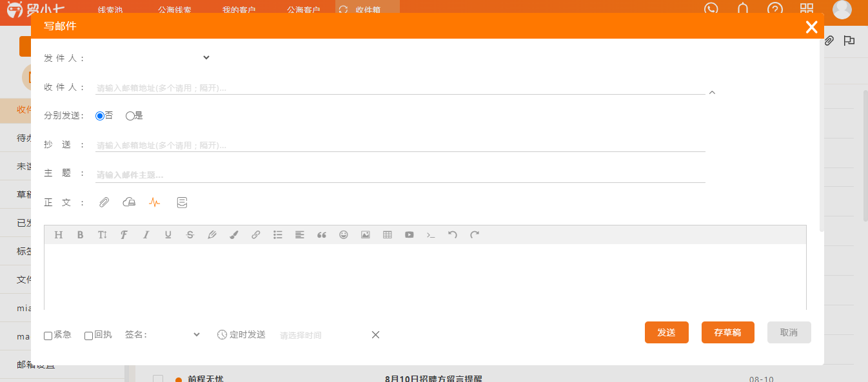Click the phone icon in top bar
868x382 pixels.
[x=711, y=9]
